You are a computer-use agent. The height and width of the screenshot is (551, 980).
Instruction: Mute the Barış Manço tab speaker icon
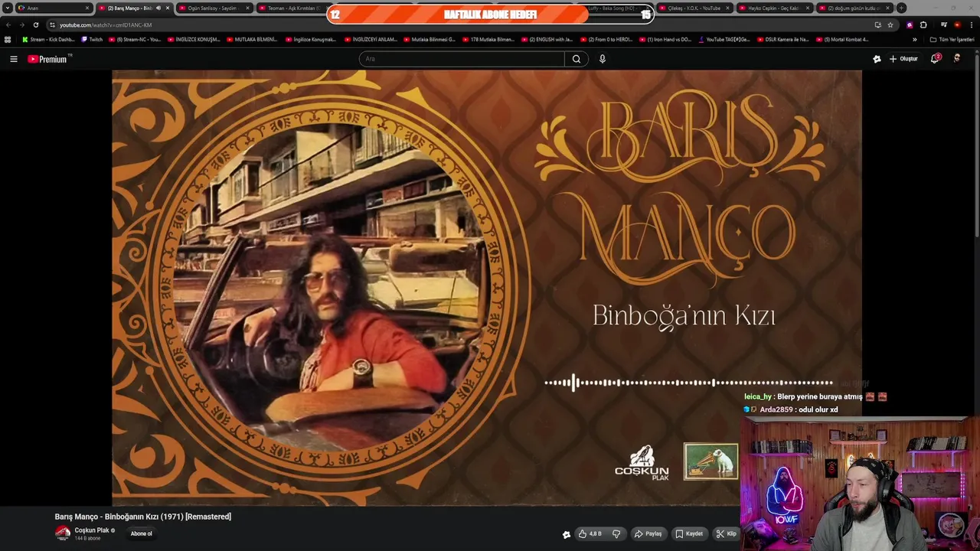pyautogui.click(x=158, y=8)
